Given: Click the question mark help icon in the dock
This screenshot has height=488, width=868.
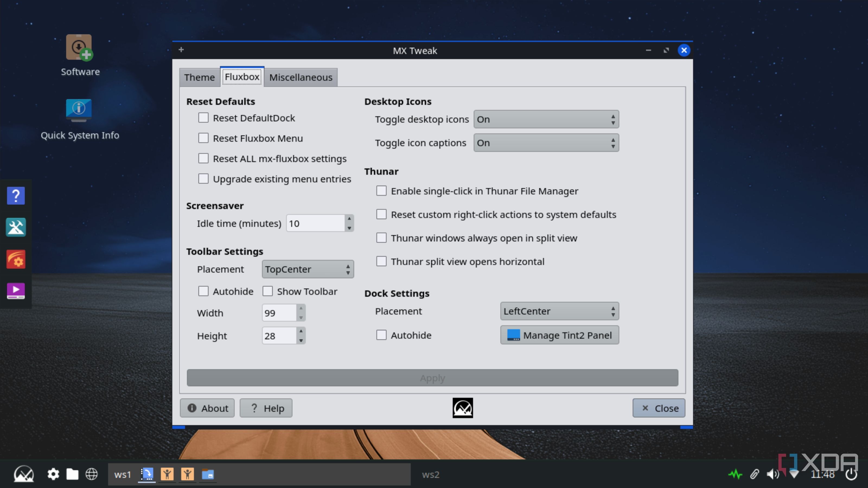Looking at the screenshot, I should tap(16, 196).
